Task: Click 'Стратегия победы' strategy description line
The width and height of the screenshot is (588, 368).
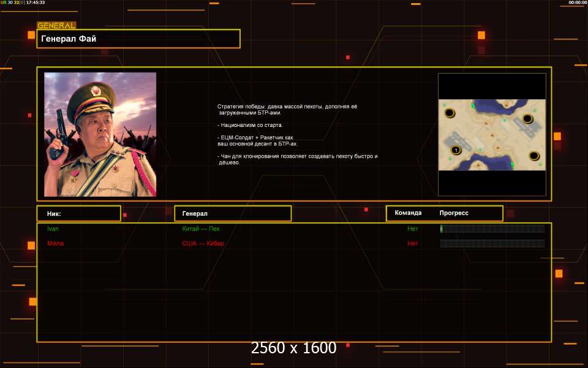Action: click(287, 109)
